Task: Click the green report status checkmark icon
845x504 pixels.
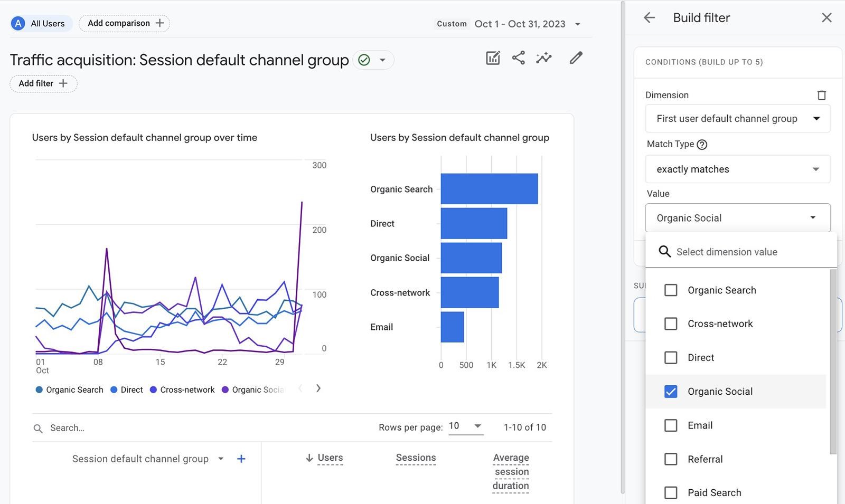Action: (364, 60)
